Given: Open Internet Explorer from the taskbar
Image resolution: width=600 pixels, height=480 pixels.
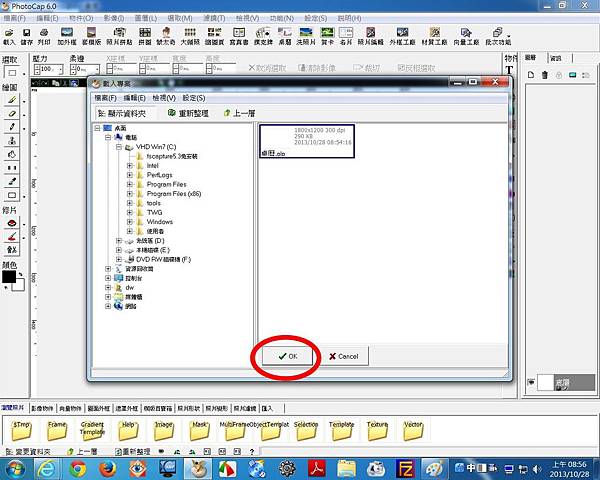Looking at the screenshot, I should point(47,469).
